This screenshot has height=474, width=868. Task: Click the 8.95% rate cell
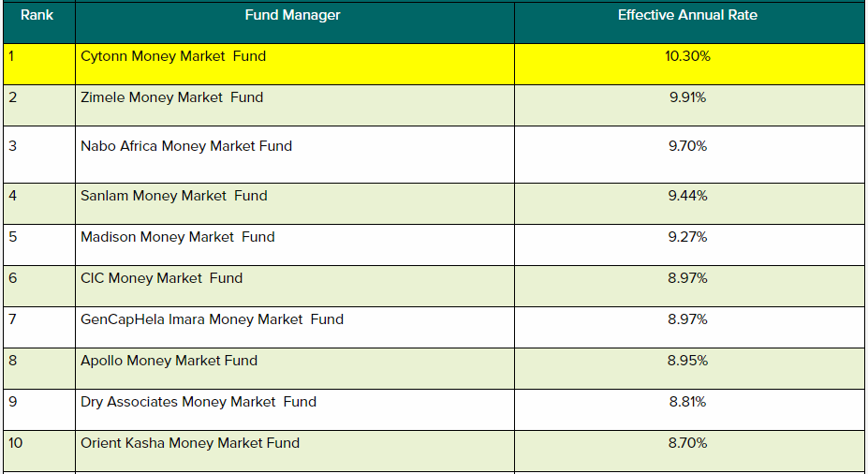(687, 361)
